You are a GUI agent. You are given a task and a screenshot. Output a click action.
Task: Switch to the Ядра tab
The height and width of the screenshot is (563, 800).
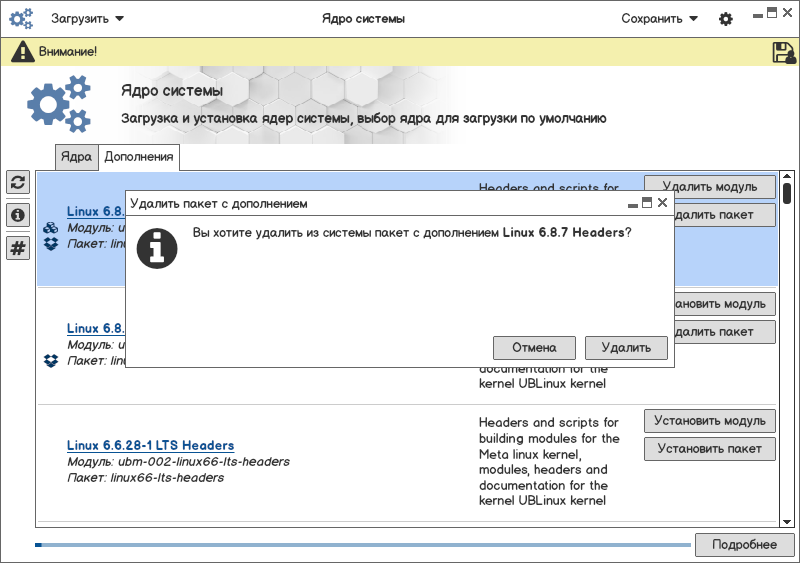(x=77, y=157)
